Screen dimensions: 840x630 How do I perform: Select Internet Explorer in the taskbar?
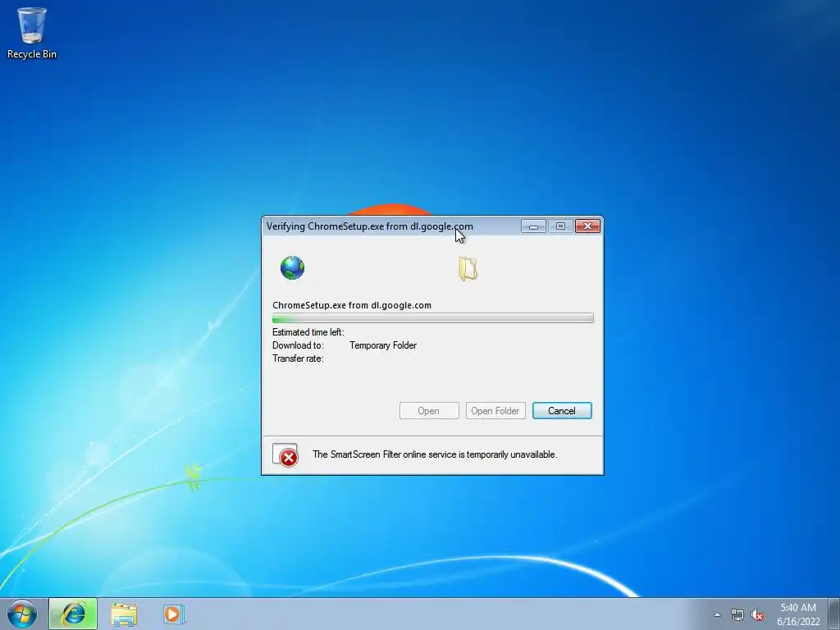pos(73,614)
